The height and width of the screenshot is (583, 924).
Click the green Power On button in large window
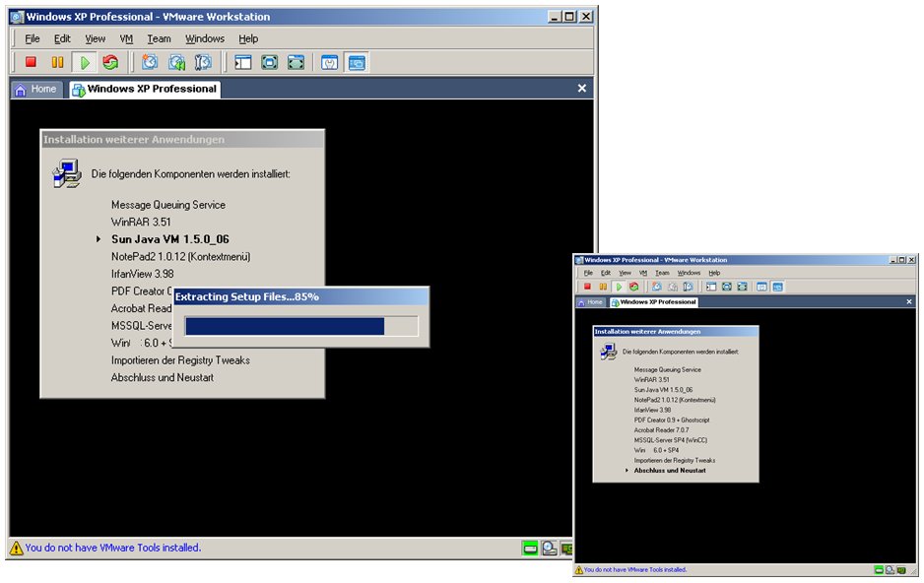(85, 62)
